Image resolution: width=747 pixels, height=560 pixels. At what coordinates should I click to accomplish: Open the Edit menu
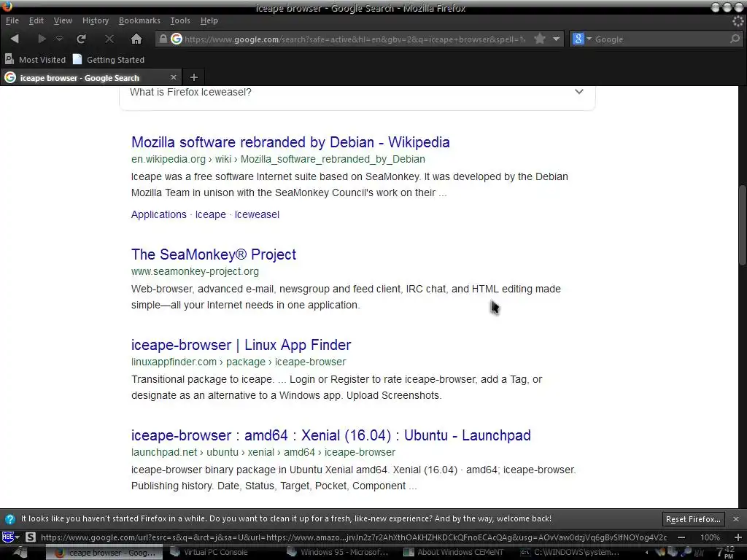click(36, 20)
